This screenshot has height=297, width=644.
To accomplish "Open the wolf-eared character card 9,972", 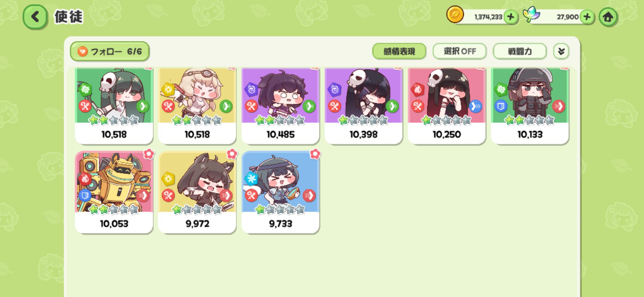I will tap(197, 192).
